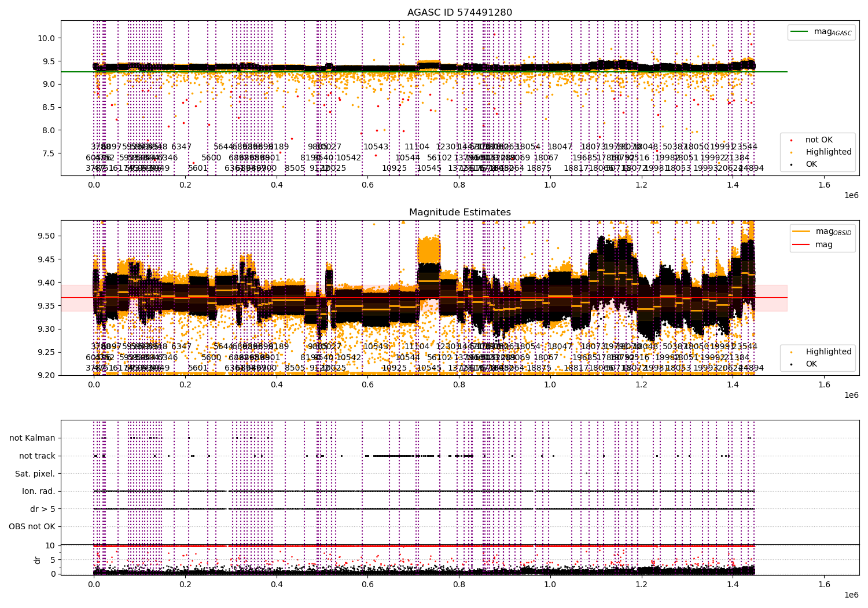Click the 'OBS not OK' row label

click(32, 527)
